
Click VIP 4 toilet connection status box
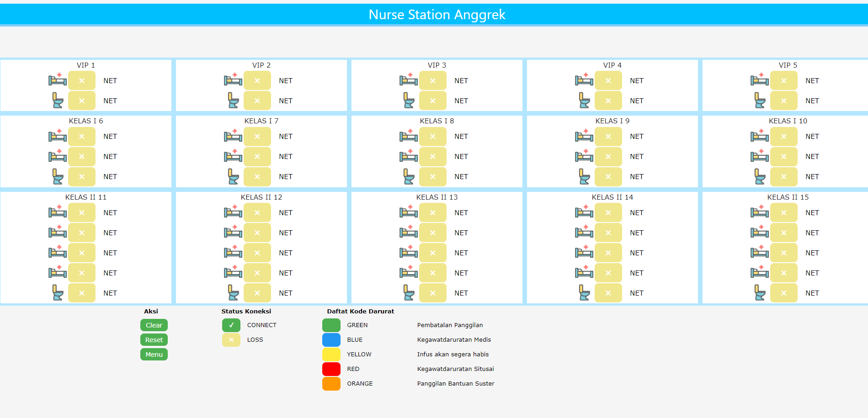pos(608,101)
